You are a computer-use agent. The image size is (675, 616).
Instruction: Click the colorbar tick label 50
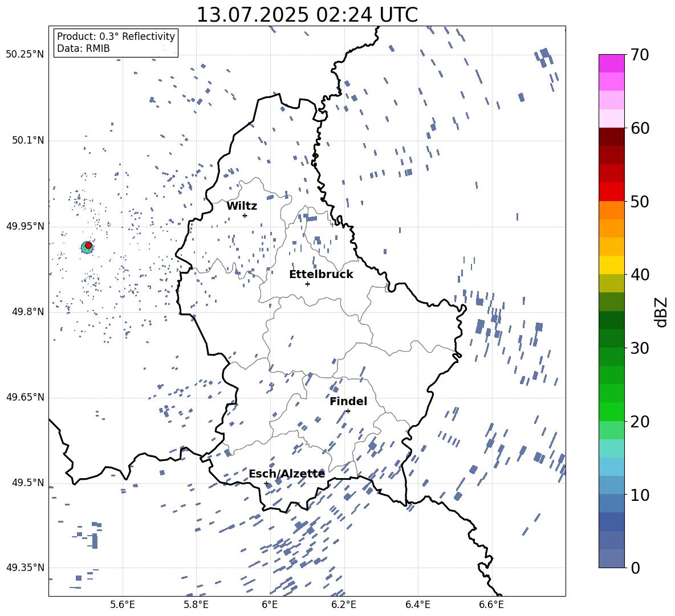(x=640, y=201)
